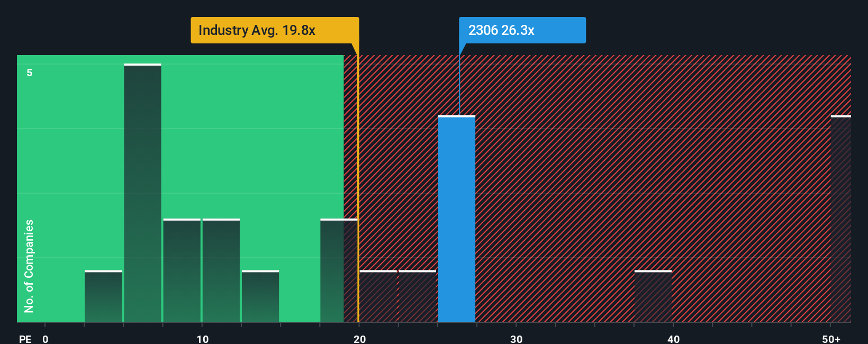
Task: Click the No. of Companies axis title
Action: [x=29, y=266]
